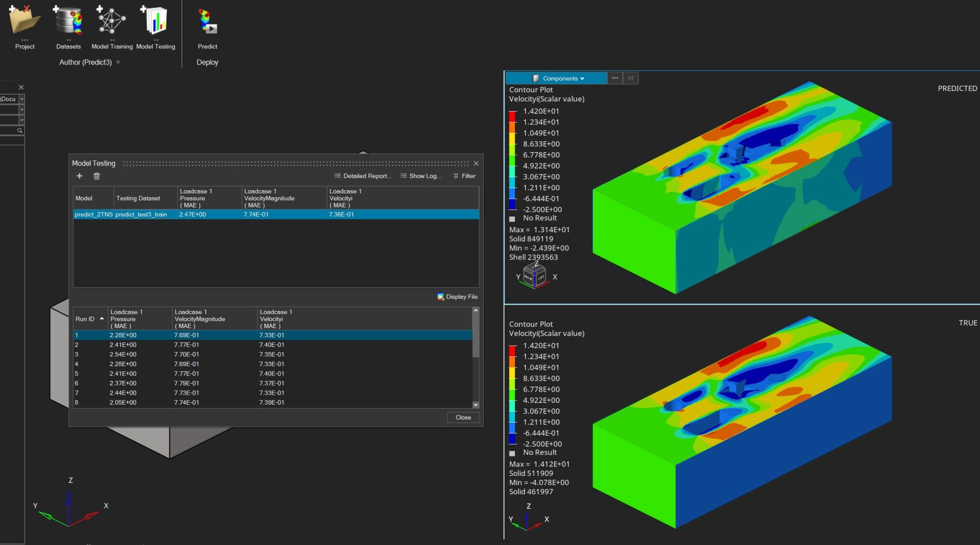Click the TRUE contour plot model
The width and height of the screenshot is (980, 545).
[742, 421]
